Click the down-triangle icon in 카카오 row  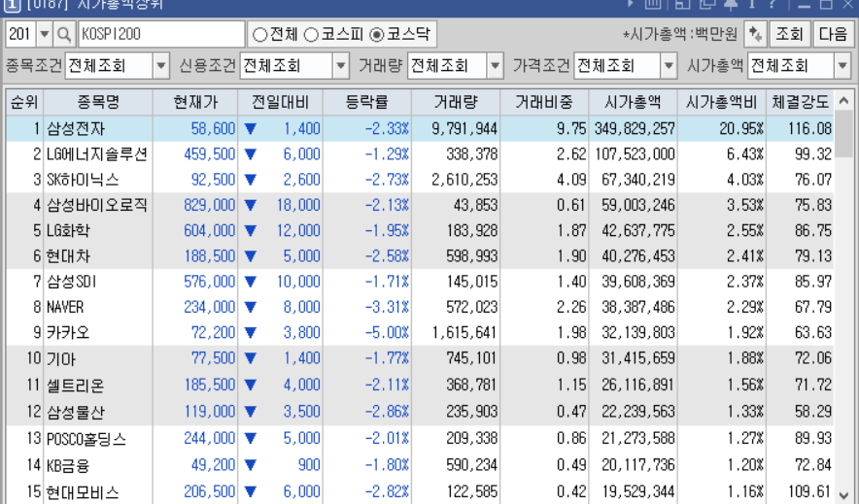point(251,333)
